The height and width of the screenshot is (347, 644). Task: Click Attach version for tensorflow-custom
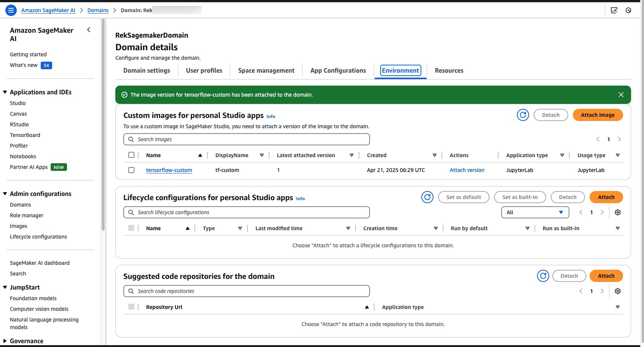pos(467,170)
